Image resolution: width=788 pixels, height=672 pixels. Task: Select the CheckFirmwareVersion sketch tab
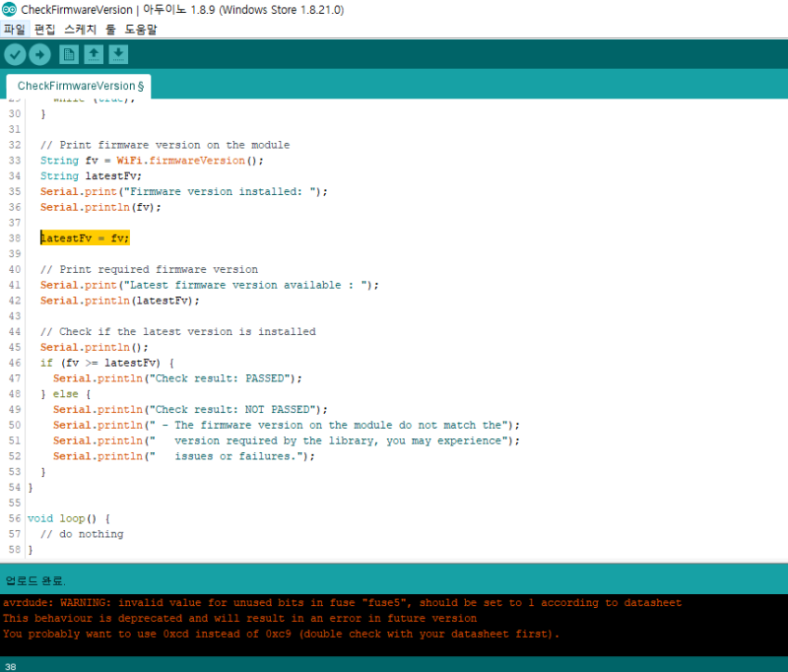(x=79, y=86)
